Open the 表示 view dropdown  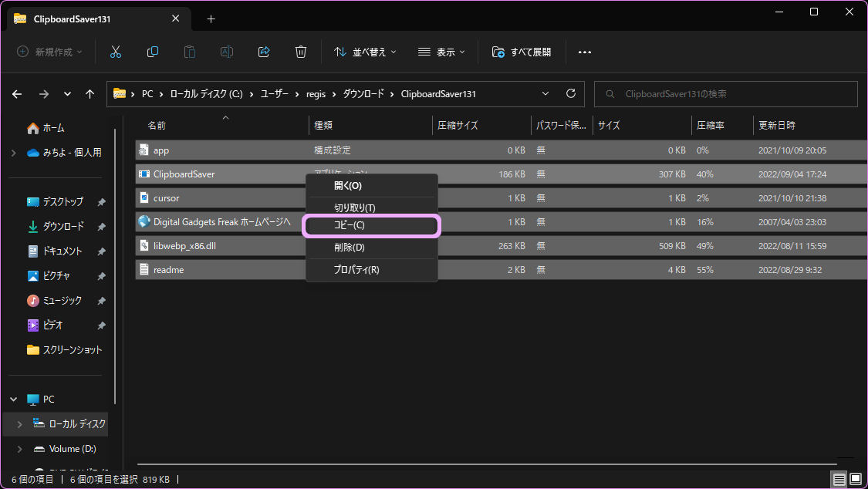(x=441, y=52)
